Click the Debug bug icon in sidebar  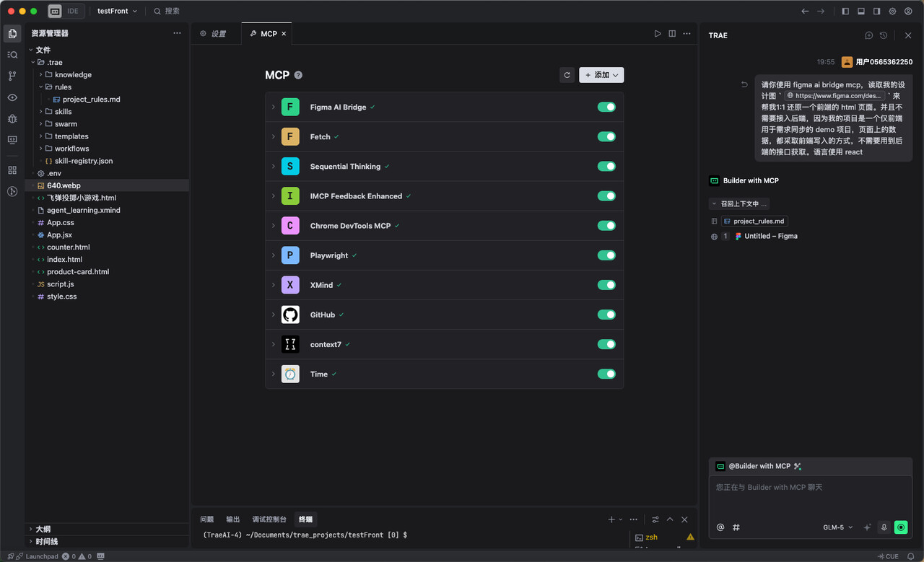point(12,118)
